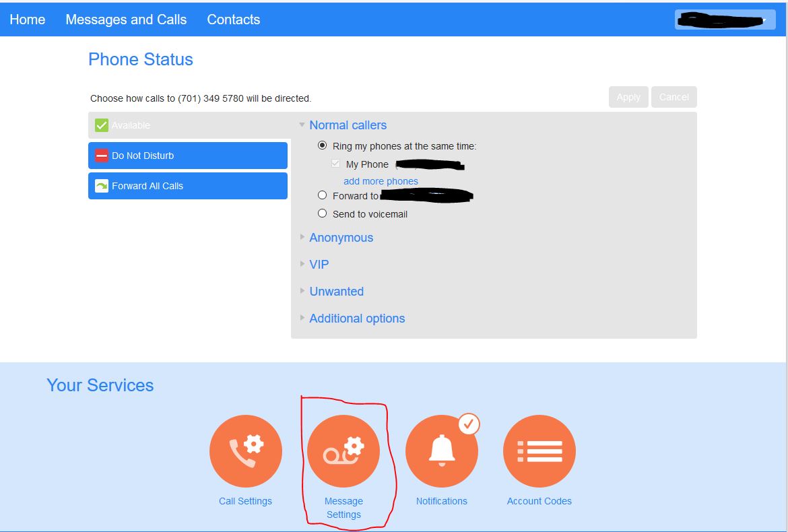Image resolution: width=788 pixels, height=532 pixels.
Task: Click the 'add more phones' link
Action: pos(381,181)
